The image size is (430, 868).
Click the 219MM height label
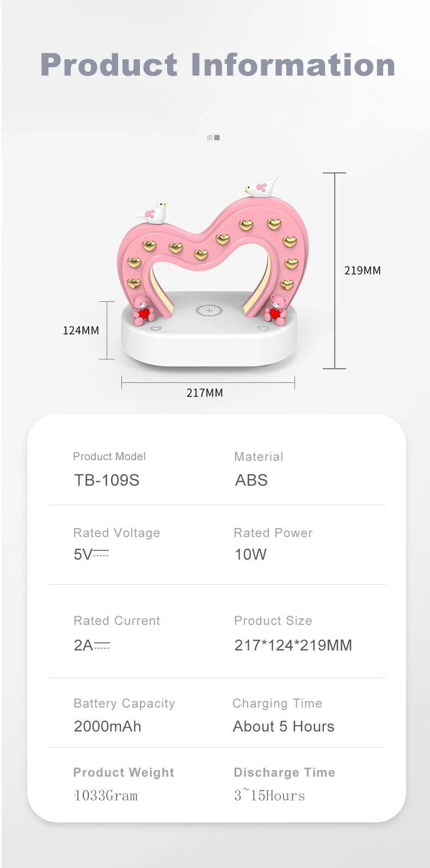tap(363, 270)
